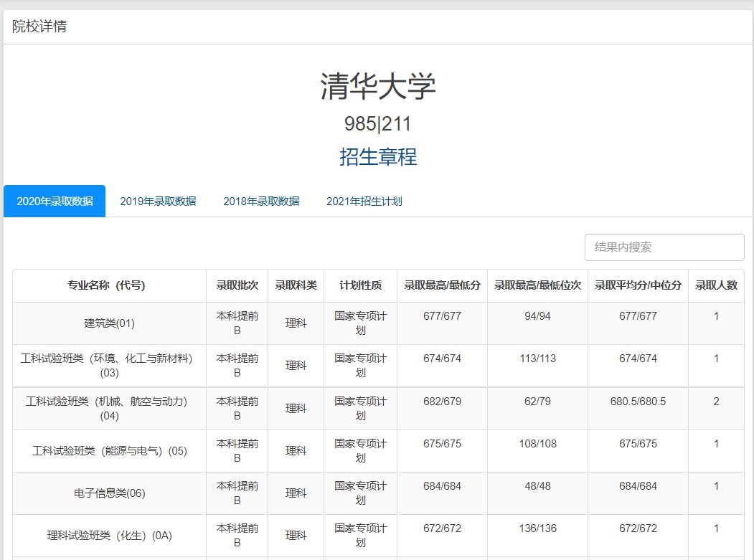Select the 建筑类(01) major row

[109, 323]
